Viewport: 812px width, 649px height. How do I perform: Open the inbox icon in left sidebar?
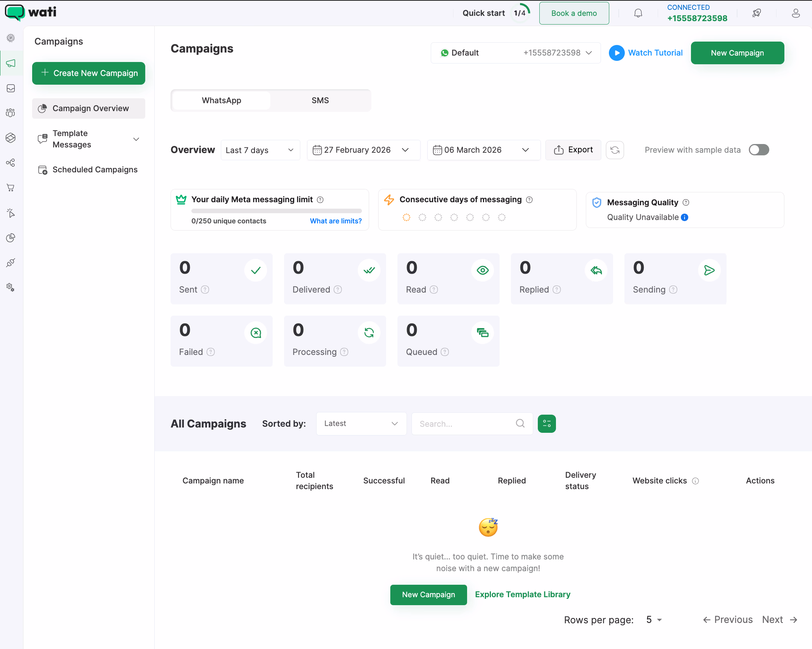(11, 88)
